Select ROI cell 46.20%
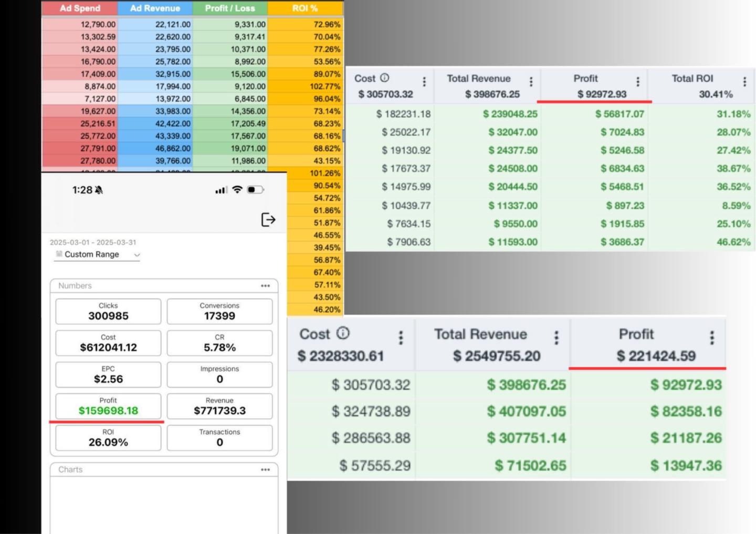Image resolution: width=756 pixels, height=534 pixels. tap(315, 309)
